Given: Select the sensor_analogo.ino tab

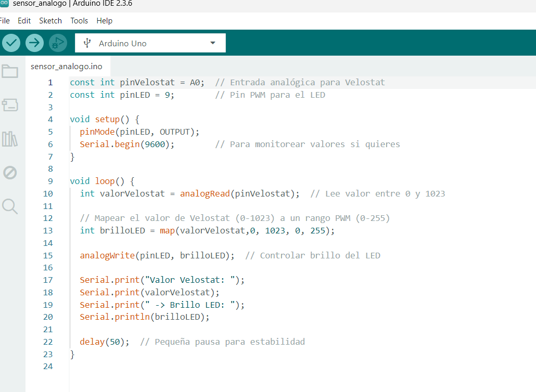Looking at the screenshot, I should [67, 67].
